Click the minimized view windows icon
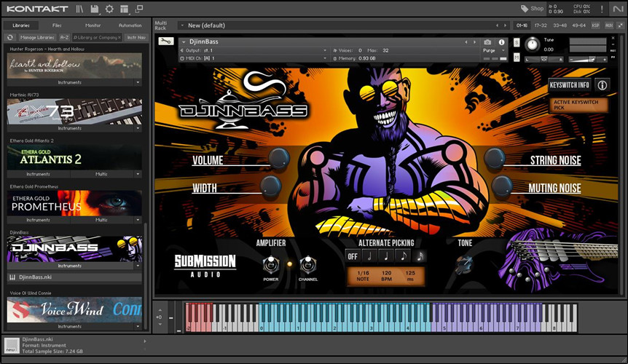Screen dimensions: 628x364 tap(139, 9)
